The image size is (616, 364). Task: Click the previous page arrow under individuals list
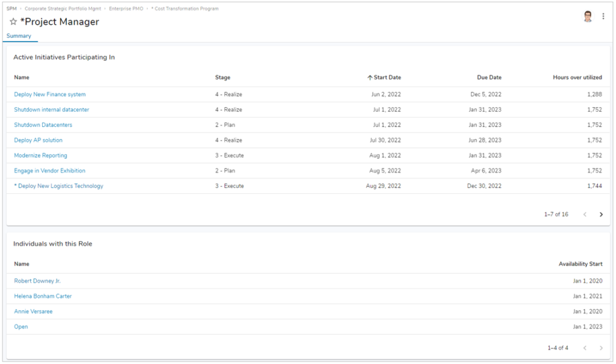coord(584,348)
